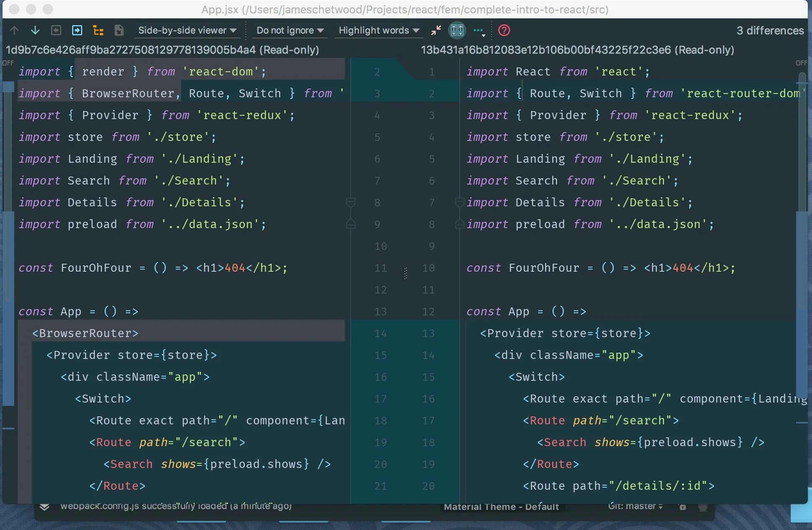
Task: Click <BrowserRouter> tag in left pane
Action: click(85, 333)
